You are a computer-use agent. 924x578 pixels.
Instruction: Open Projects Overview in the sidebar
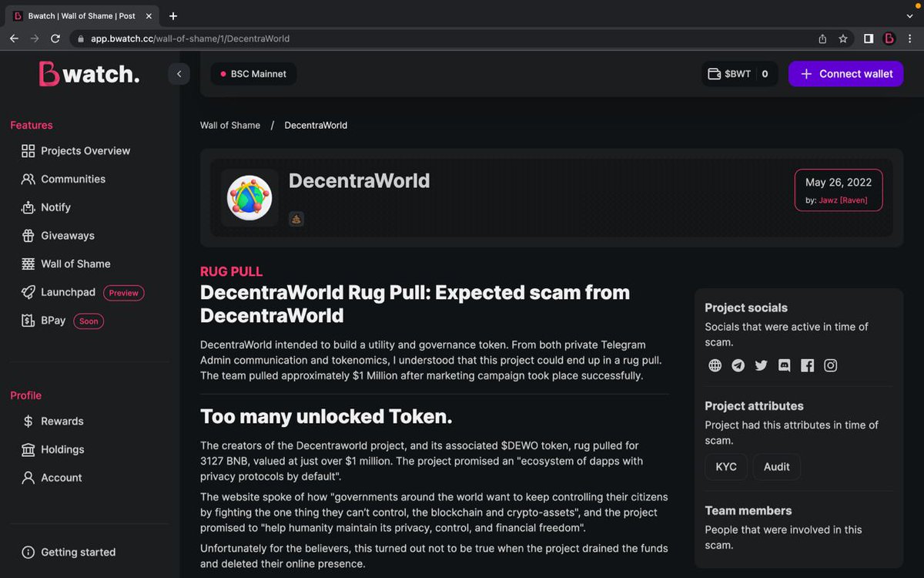[x=75, y=151]
